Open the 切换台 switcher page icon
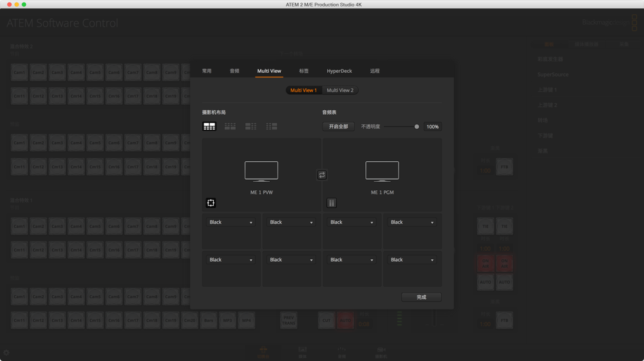Viewport: 644px width, 361px height. [x=263, y=353]
